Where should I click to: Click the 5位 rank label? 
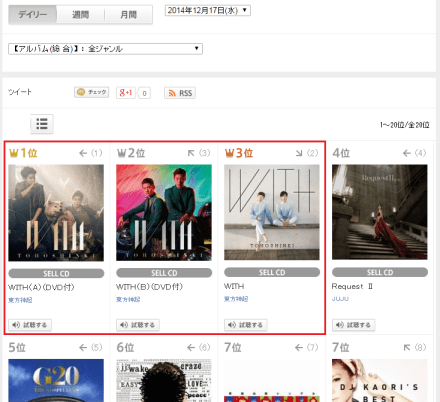tap(17, 348)
